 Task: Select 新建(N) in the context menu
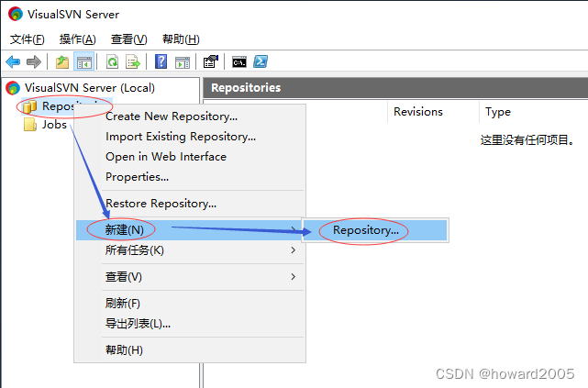tap(190, 230)
